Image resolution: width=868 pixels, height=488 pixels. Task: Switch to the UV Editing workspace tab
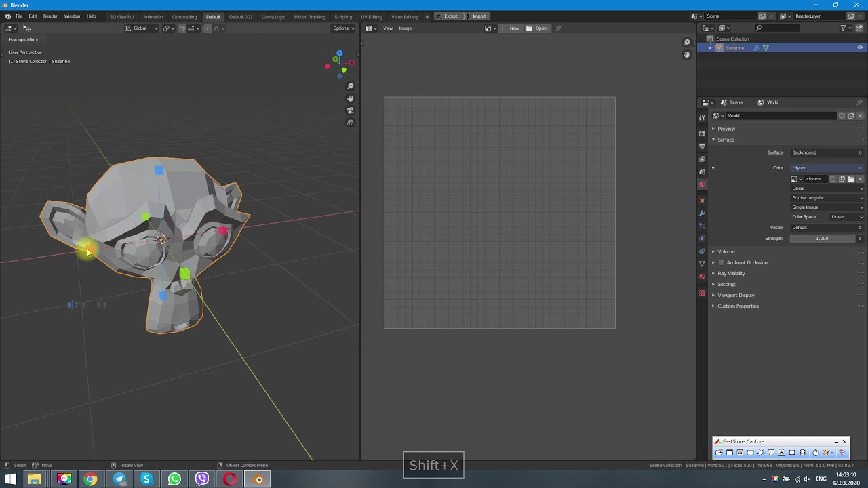point(372,16)
